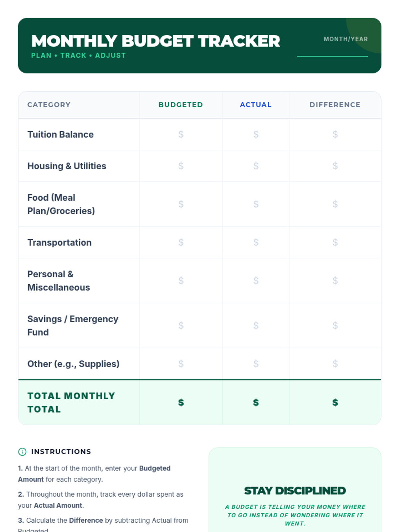Click Transportation actual amount cell
Image resolution: width=399 pixels, height=532 pixels.
point(256,242)
